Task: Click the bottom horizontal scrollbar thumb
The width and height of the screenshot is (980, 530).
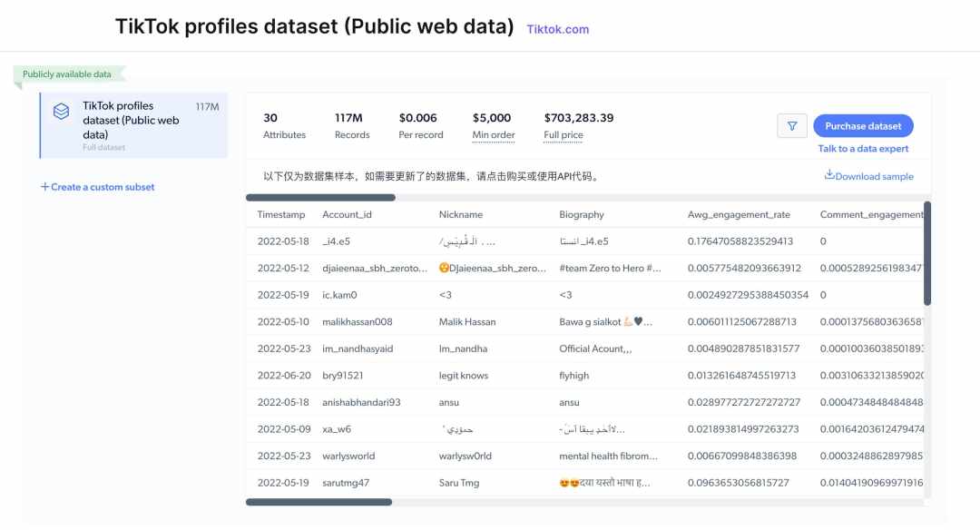Action: tap(318, 502)
